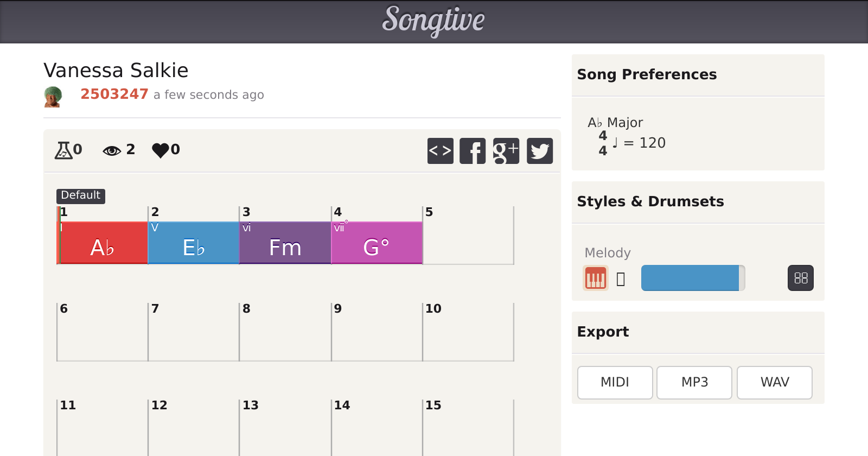Viewport: 868px width, 456px height.
Task: Export the song as MIDI
Action: 615,382
